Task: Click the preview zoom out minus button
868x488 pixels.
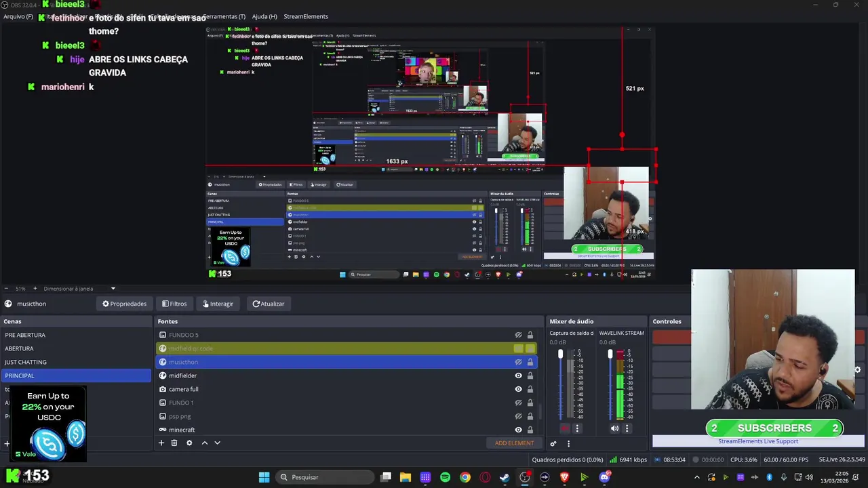Action: click(5, 289)
